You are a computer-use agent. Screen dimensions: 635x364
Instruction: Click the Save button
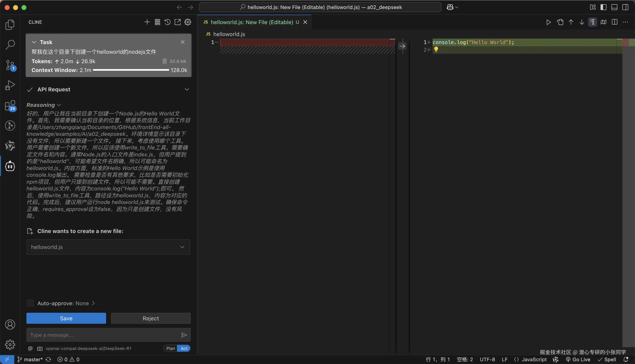click(66, 318)
